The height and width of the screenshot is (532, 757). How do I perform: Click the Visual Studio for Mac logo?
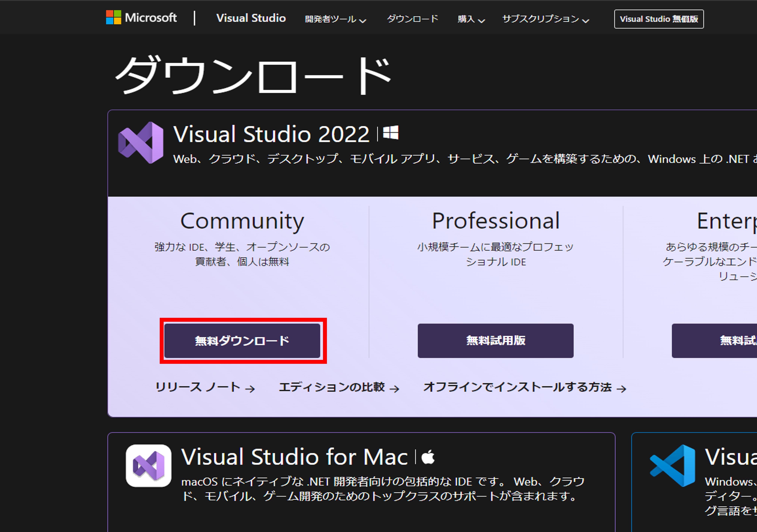pos(148,466)
